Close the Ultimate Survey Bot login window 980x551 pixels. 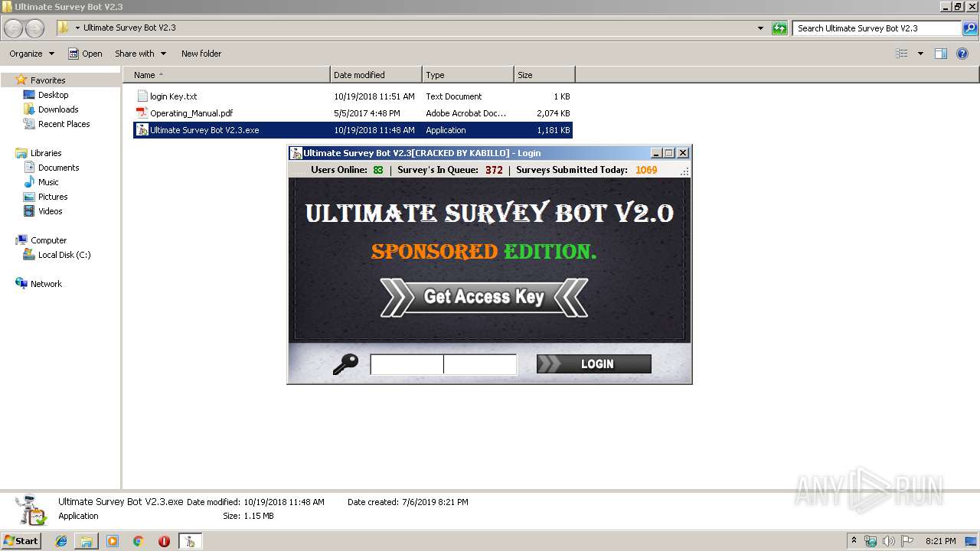tap(683, 153)
